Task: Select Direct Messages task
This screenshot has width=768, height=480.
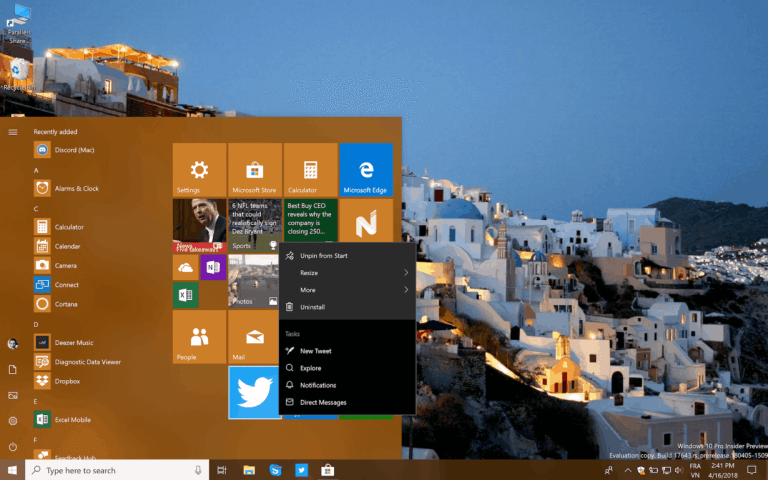Action: tap(347, 402)
